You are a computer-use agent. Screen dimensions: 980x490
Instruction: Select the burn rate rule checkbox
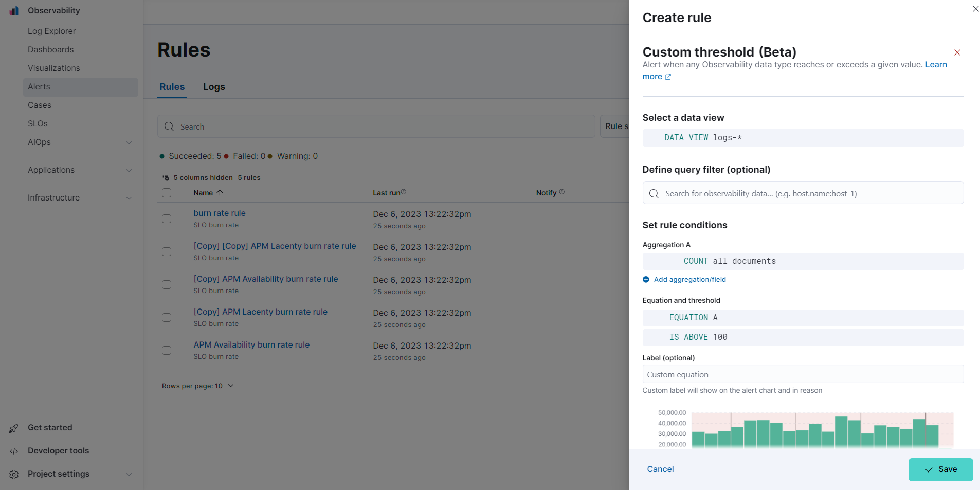click(167, 219)
